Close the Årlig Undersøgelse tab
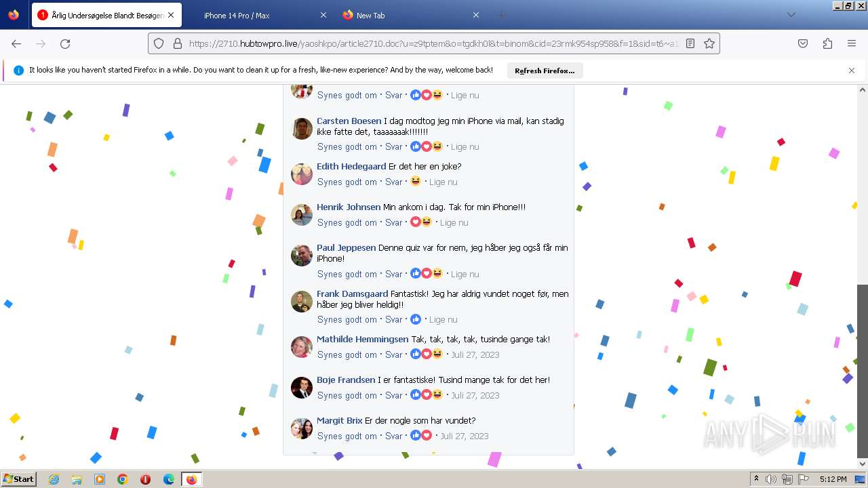The image size is (868, 488). [x=170, y=15]
